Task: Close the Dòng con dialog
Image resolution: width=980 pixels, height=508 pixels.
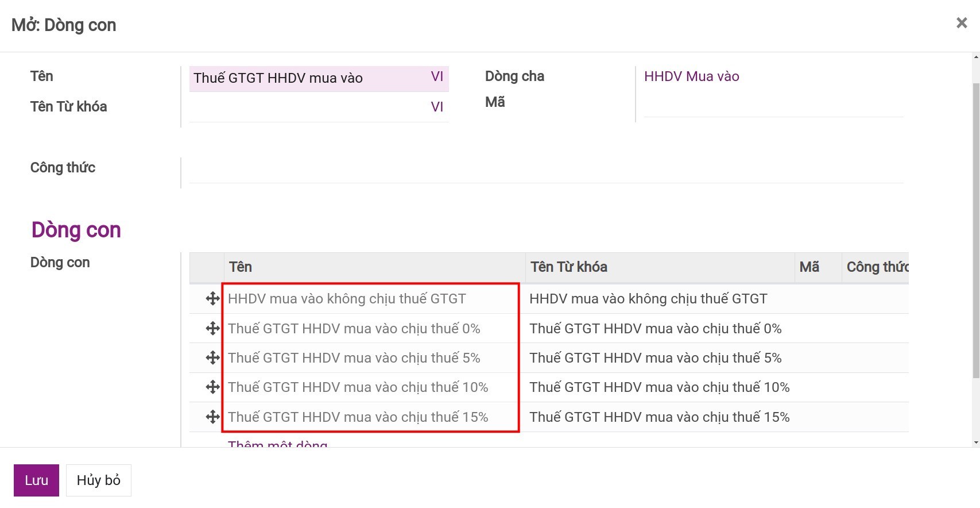Action: point(962,23)
